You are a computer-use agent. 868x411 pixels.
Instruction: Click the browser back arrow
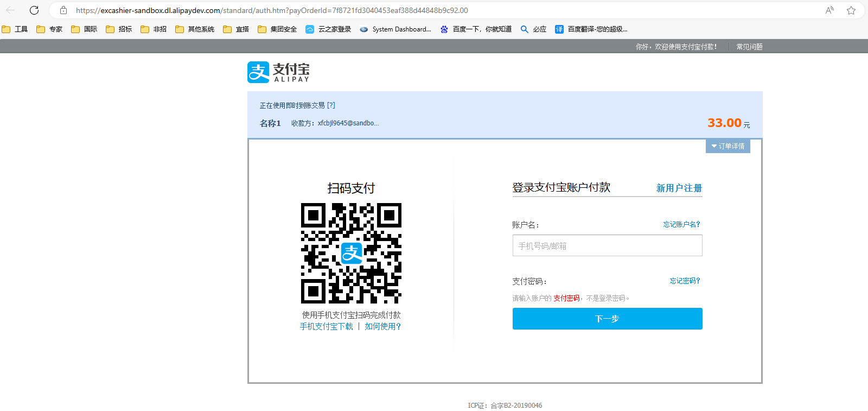(10, 10)
